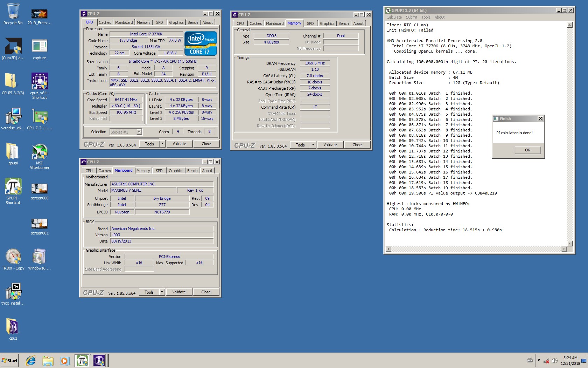Launch TRIXX - Copy desktop icon

(x=13, y=259)
